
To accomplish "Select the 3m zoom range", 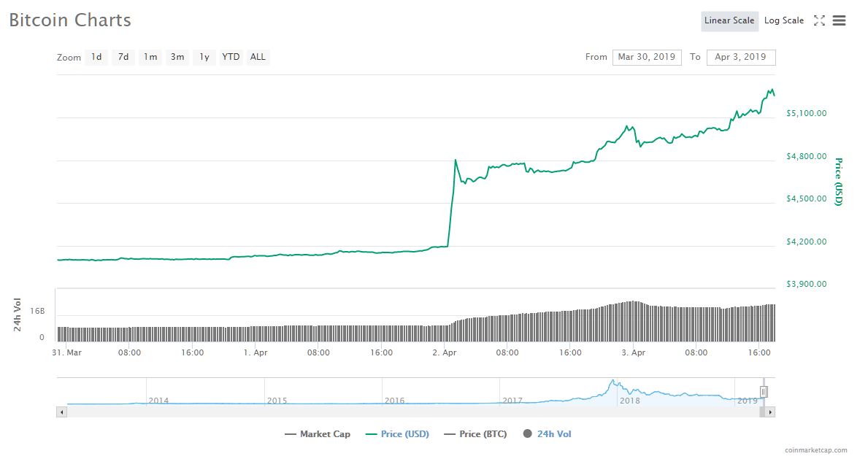I will 177,57.
